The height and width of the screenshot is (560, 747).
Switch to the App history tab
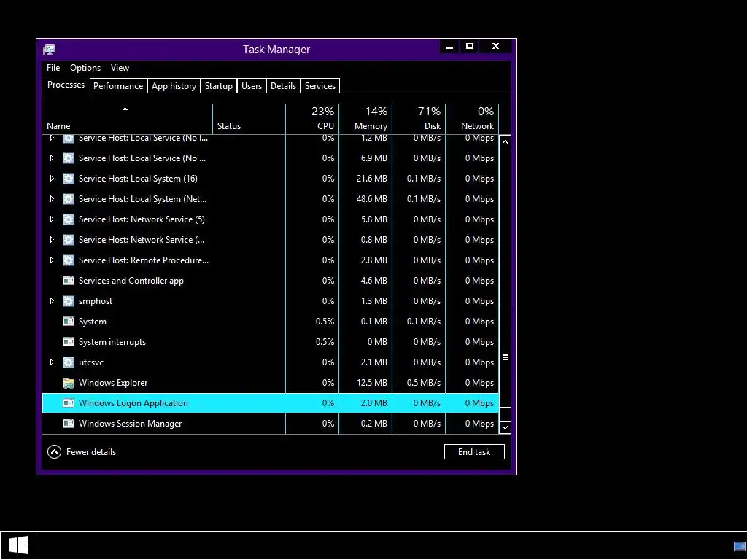click(x=174, y=86)
